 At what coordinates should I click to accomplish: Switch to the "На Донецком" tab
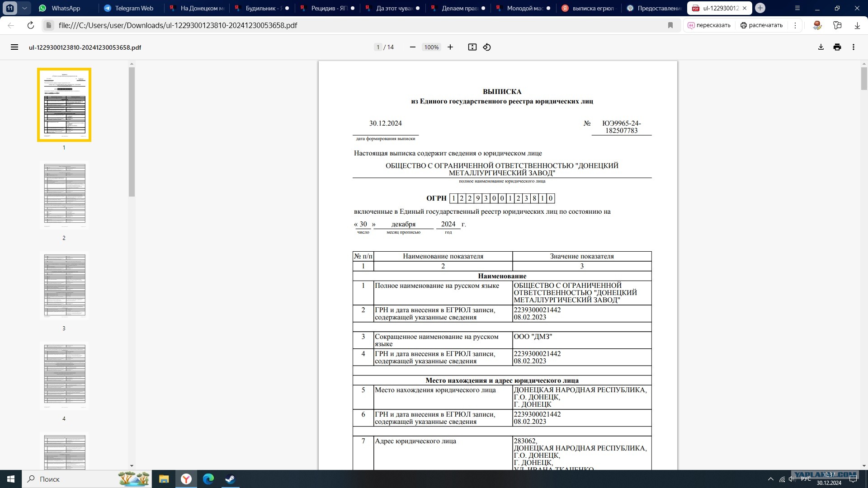[197, 8]
